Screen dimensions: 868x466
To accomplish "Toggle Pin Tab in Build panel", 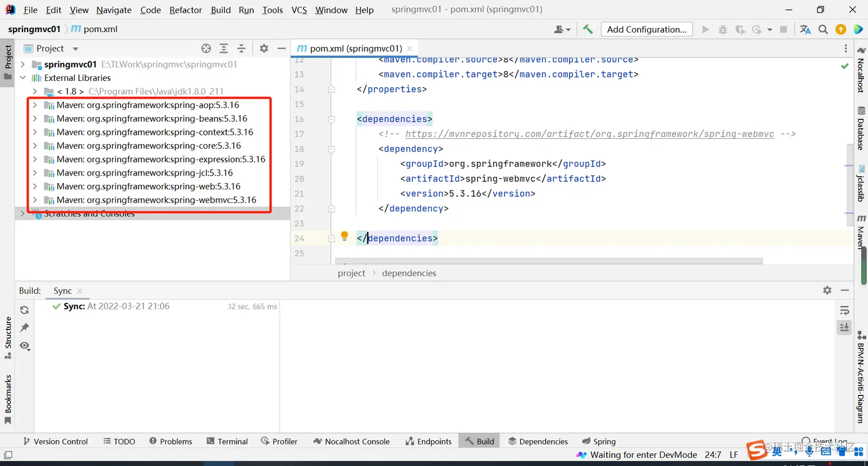I will point(24,328).
